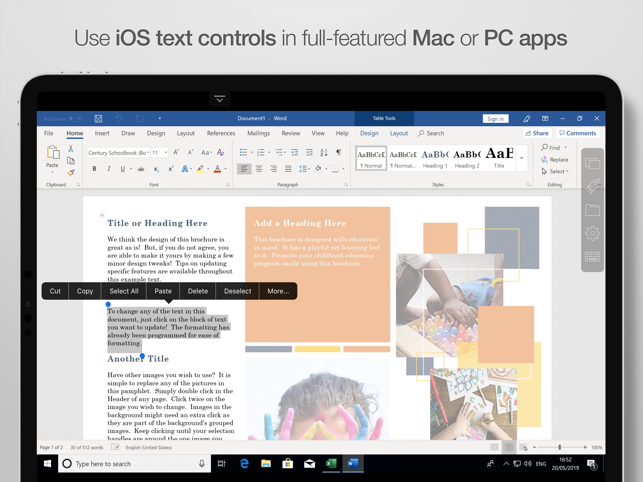Screen dimensions: 643x482
Task: Align paragraph text to the right
Action: coord(274,169)
